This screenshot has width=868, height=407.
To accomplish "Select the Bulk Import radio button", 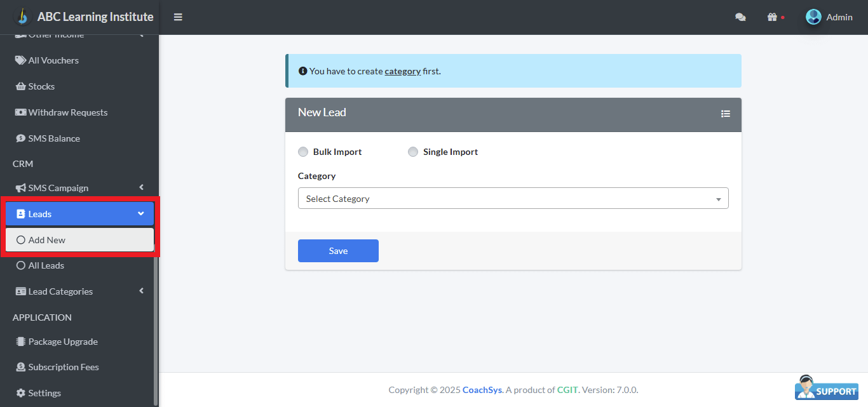I will coord(303,152).
